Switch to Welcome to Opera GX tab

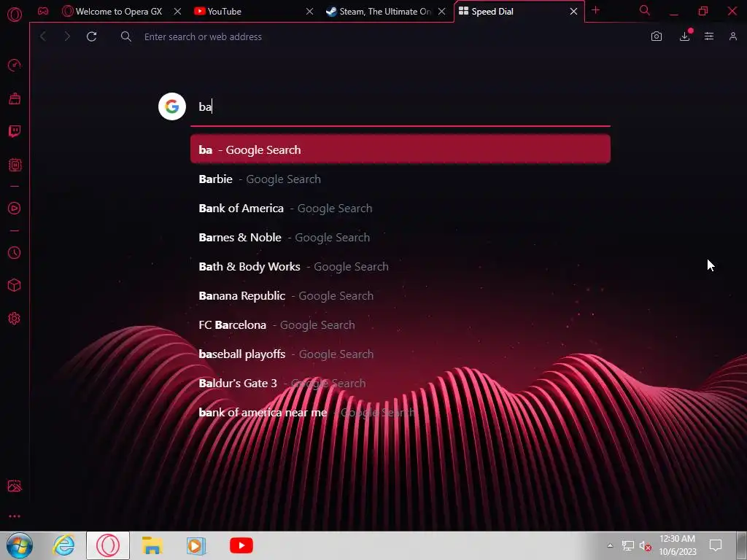(119, 12)
